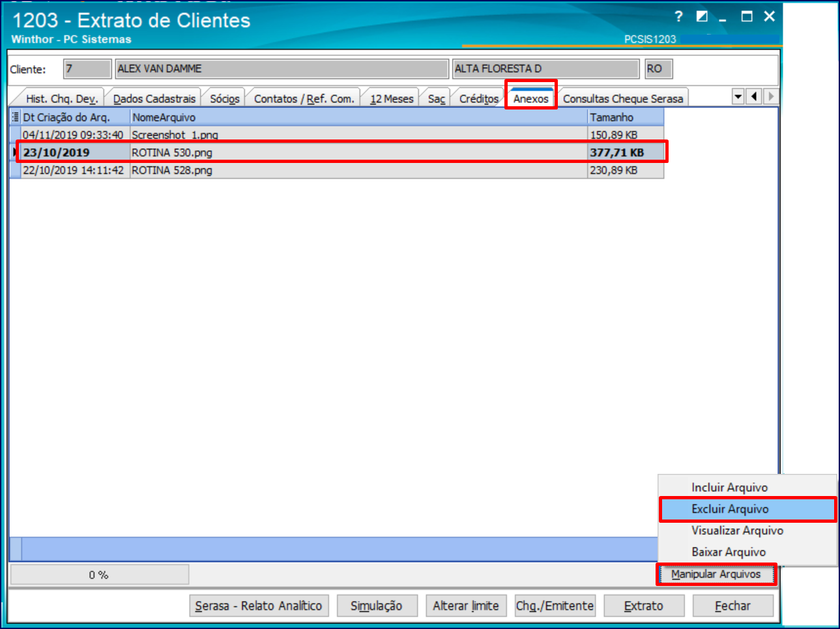840x629 pixels.
Task: Click the ALTA FLORESTA D city field
Action: pos(545,68)
